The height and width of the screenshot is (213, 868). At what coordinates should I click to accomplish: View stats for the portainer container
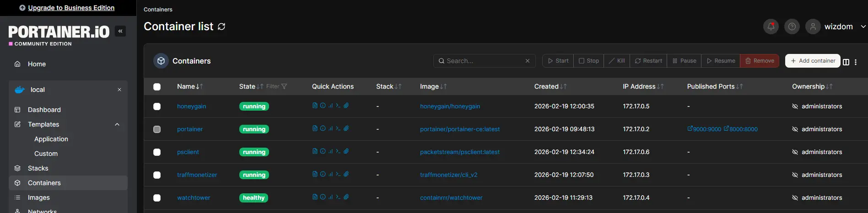330,128
